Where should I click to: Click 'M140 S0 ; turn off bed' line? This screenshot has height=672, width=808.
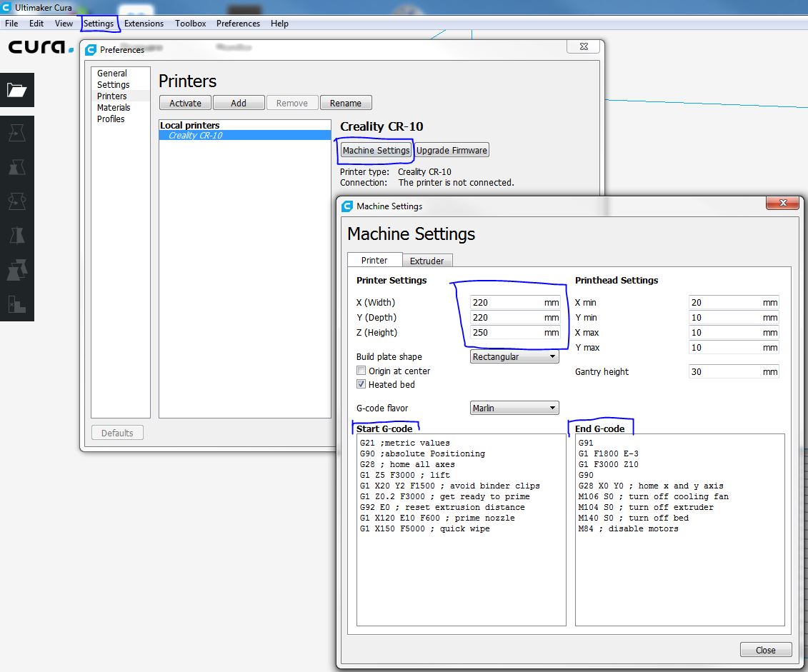[633, 518]
